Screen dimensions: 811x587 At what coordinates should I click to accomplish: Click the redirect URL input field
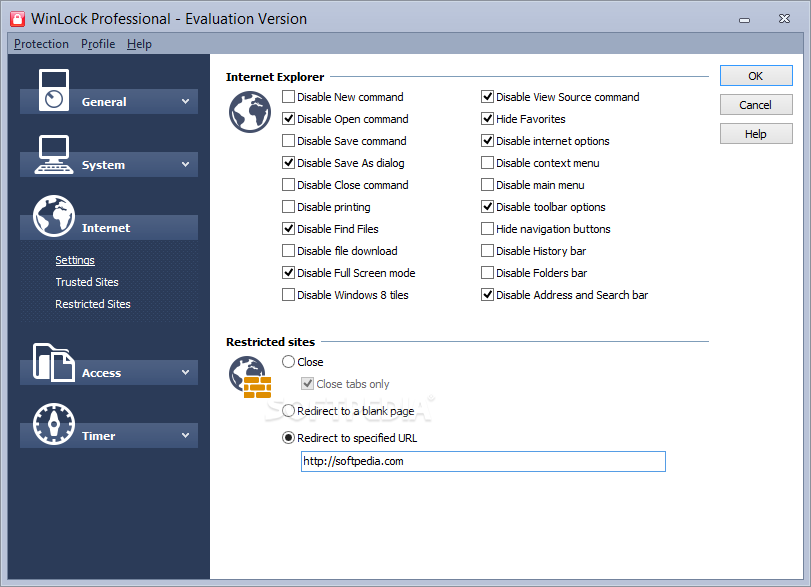483,461
